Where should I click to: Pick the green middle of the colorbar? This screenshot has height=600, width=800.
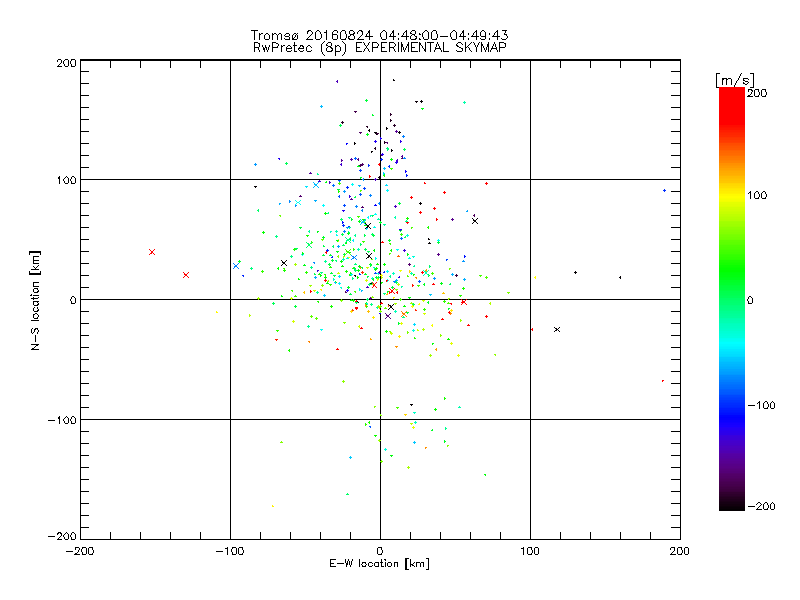tap(732, 276)
